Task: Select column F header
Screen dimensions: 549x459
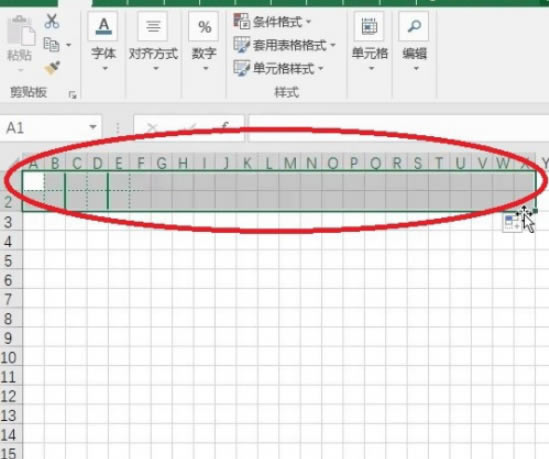Action: click(x=141, y=163)
